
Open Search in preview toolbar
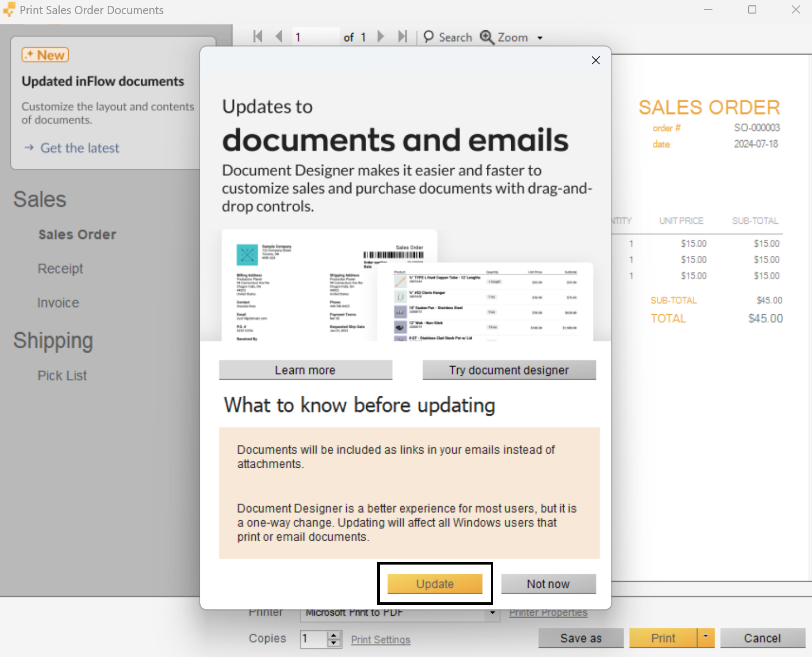(448, 37)
